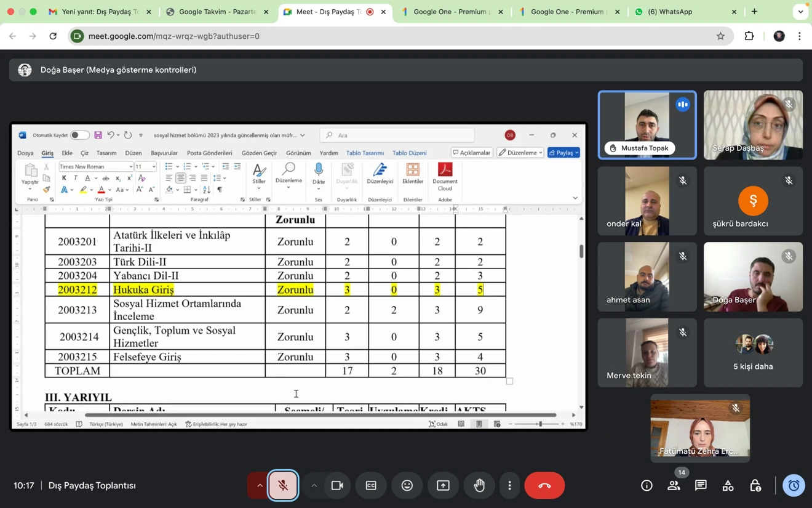This screenshot has width=812, height=508.
Task: Click the present screen icon
Action: (443, 485)
